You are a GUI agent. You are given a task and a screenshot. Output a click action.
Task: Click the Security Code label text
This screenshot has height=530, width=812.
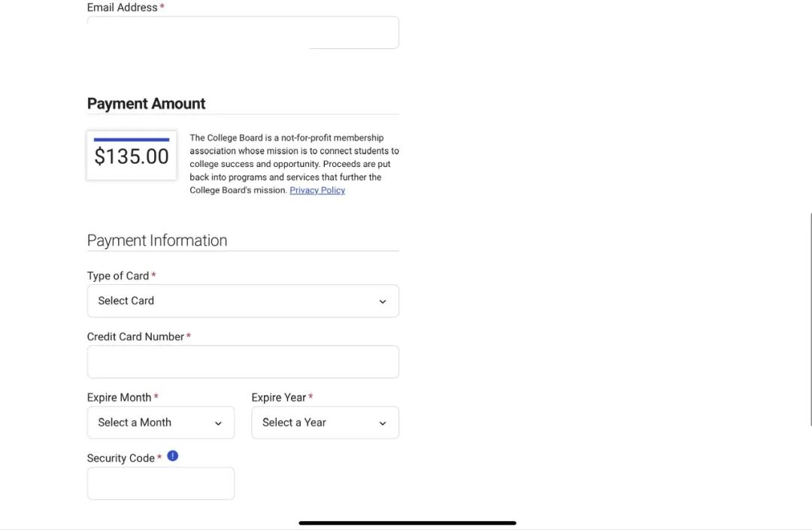pos(121,458)
